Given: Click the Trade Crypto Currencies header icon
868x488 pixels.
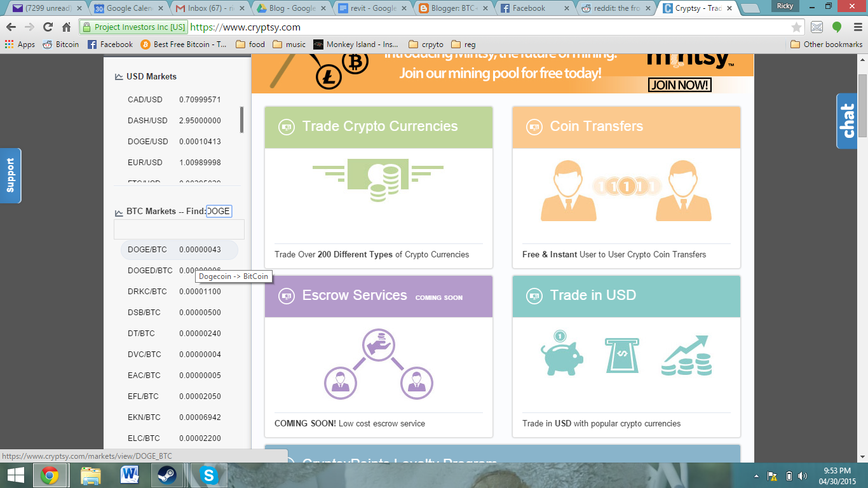Looking at the screenshot, I should tap(286, 127).
